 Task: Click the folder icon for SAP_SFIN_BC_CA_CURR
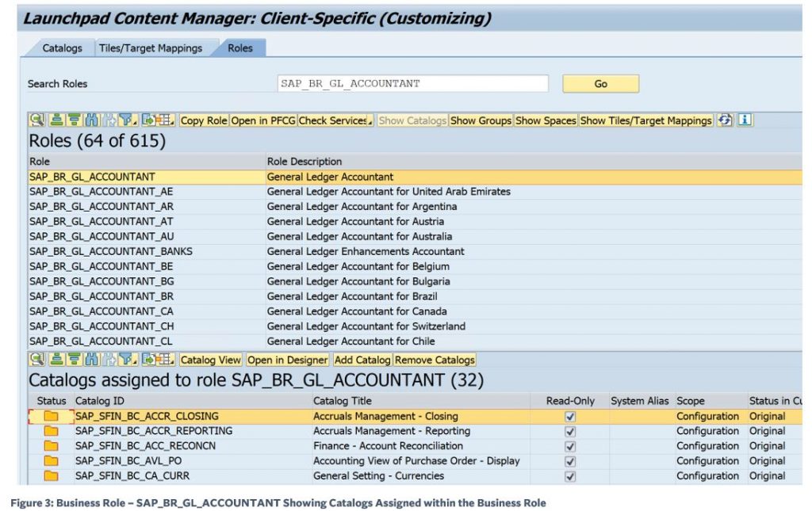[51, 476]
